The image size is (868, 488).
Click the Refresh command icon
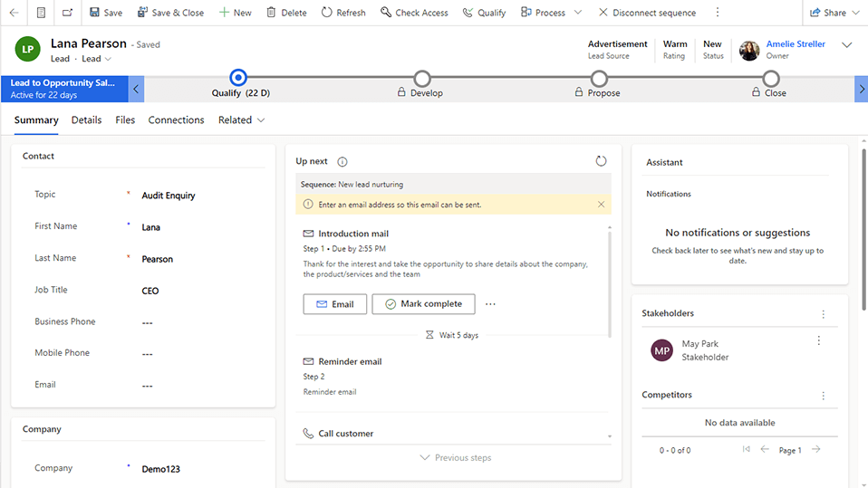tap(327, 13)
